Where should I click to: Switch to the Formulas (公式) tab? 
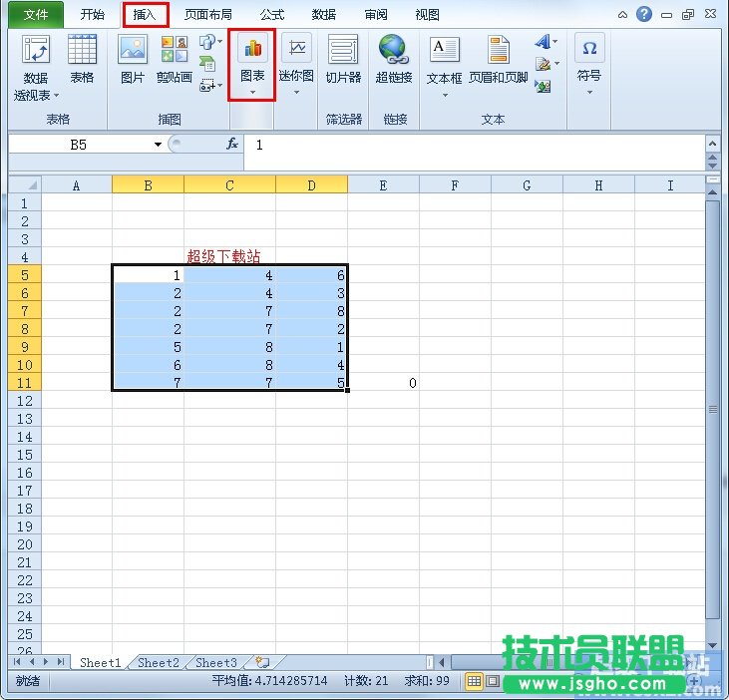pyautogui.click(x=272, y=15)
